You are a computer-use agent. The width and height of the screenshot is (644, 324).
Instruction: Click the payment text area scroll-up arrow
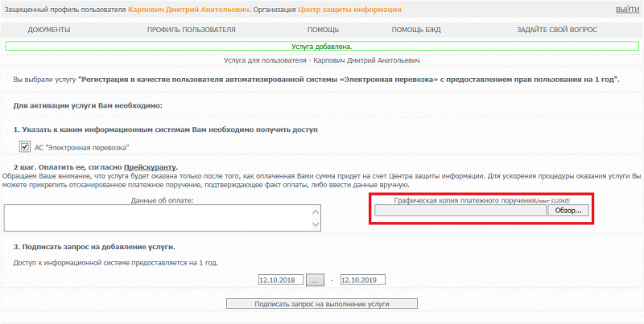(316, 211)
